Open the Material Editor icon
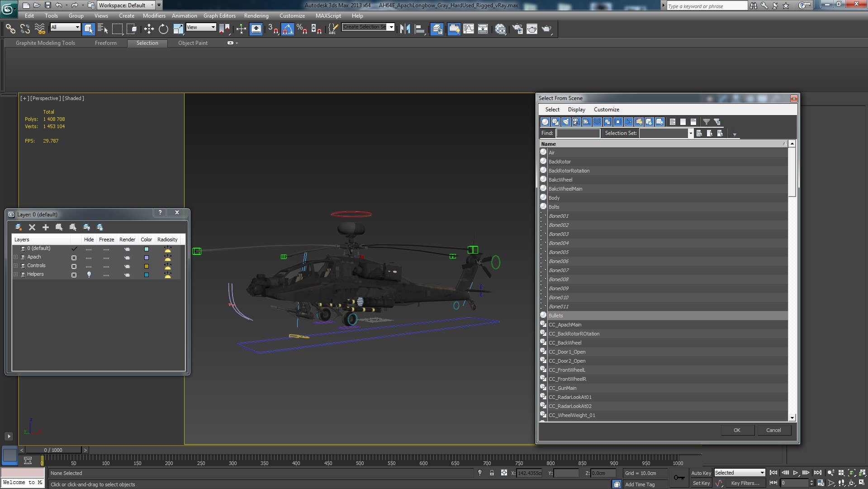This screenshot has height=489, width=868. point(500,29)
